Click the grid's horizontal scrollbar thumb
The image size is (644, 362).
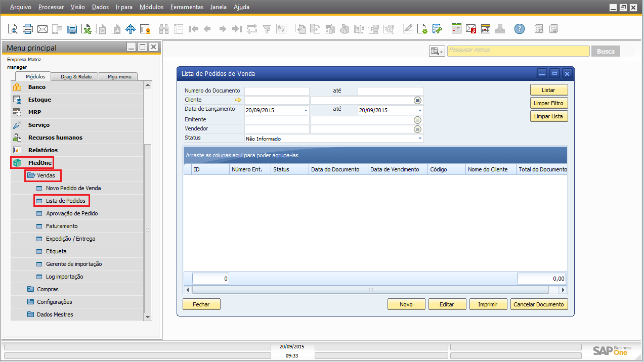point(370,290)
